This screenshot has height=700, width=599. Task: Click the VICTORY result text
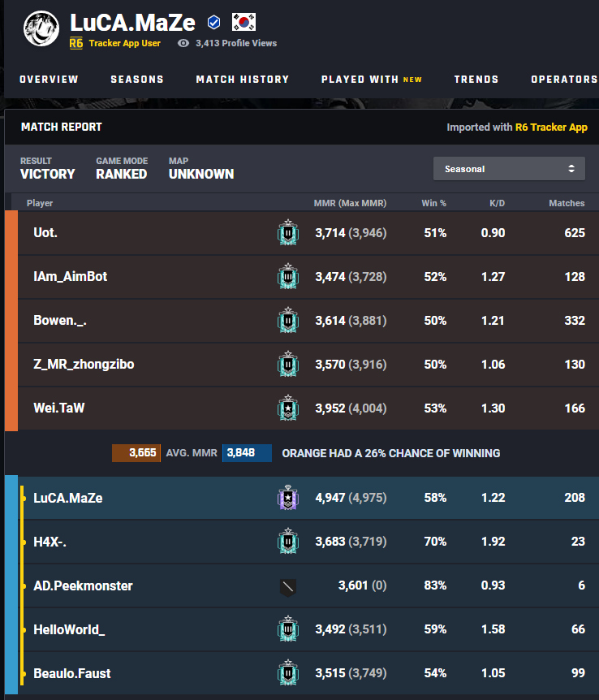coord(48,174)
